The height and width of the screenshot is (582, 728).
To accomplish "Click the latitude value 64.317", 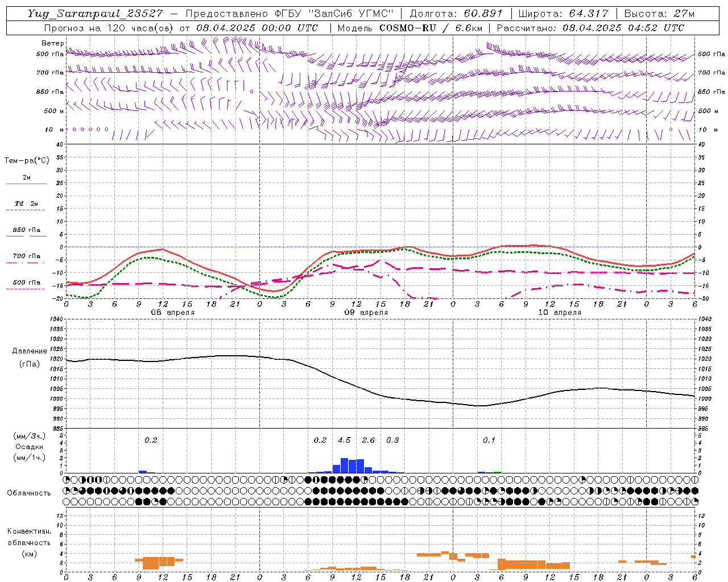I will pos(589,14).
